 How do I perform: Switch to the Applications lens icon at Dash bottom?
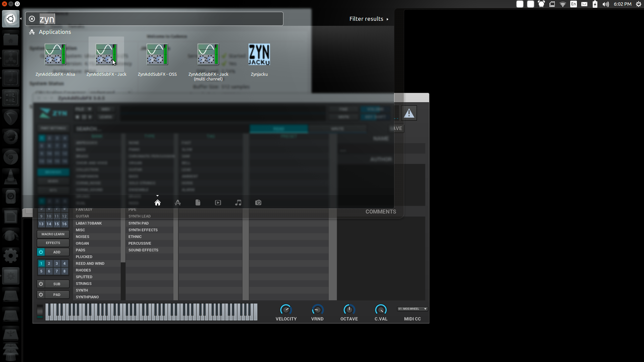178,202
